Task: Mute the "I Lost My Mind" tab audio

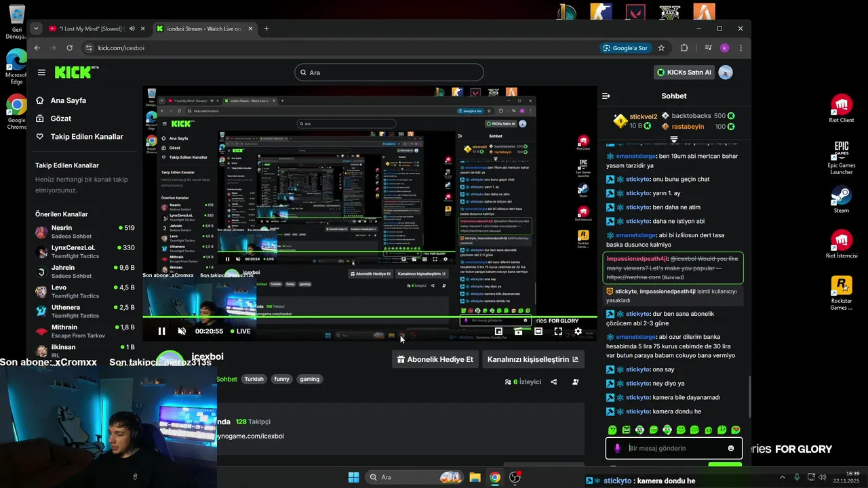Action: coord(132,28)
